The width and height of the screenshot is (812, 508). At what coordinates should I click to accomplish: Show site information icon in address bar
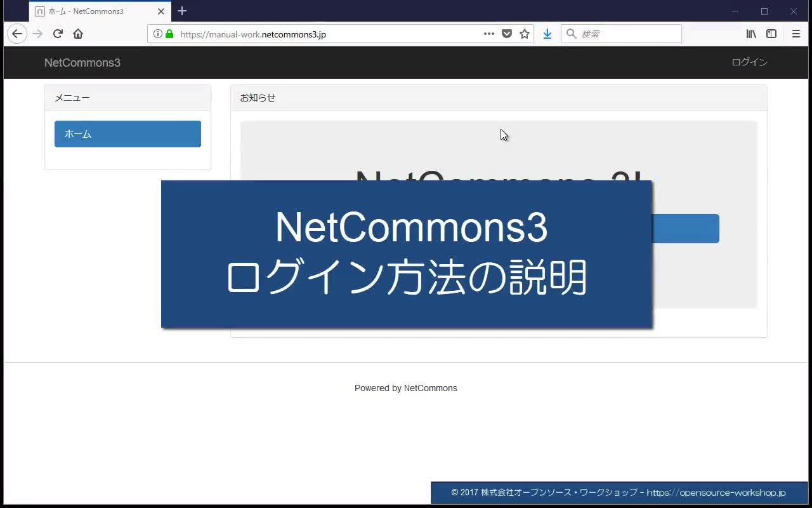tap(157, 34)
